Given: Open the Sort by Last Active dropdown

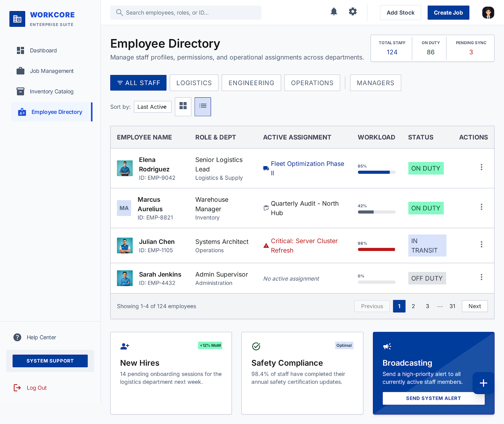Looking at the screenshot, I should click(152, 107).
